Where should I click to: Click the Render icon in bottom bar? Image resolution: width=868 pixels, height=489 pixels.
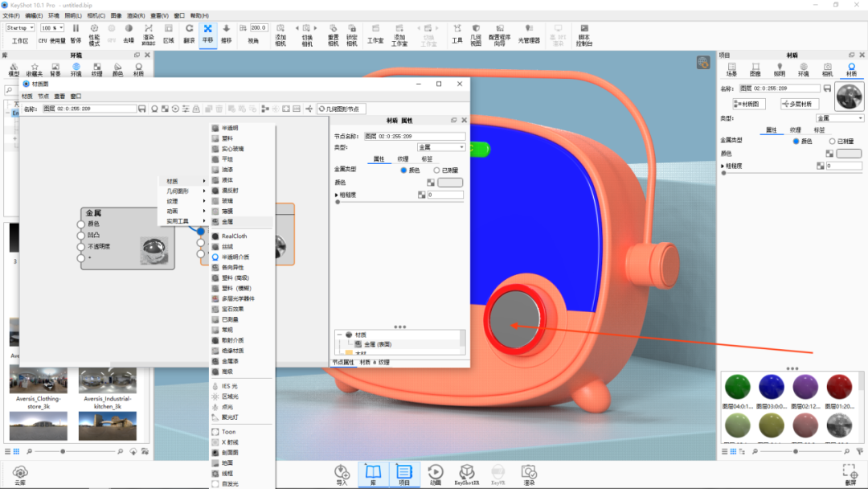pyautogui.click(x=529, y=475)
